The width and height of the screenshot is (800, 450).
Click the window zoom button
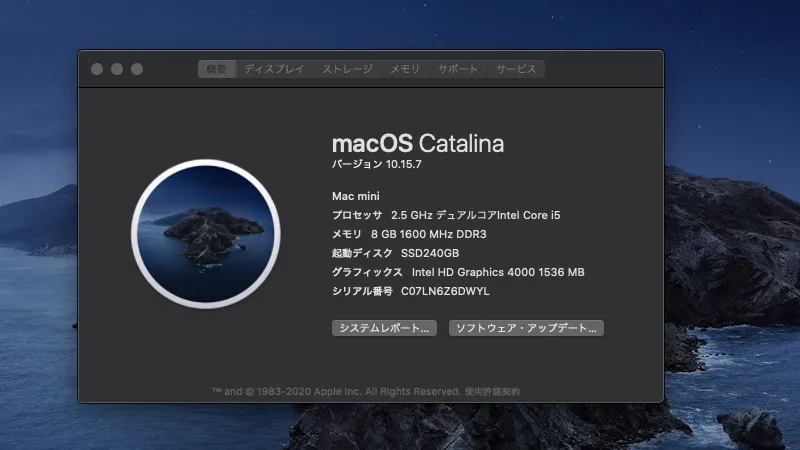[x=137, y=69]
